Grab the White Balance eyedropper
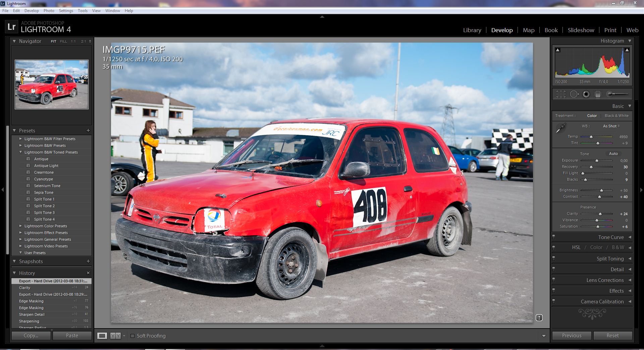This screenshot has height=350, width=644. coord(560,128)
